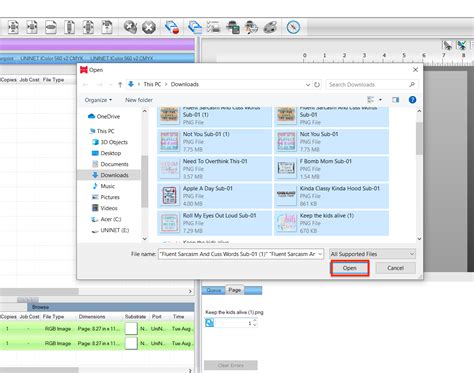Click the This PC breadcrumb in address bar
Image resolution: width=474 pixels, height=373 pixels.
[152, 85]
